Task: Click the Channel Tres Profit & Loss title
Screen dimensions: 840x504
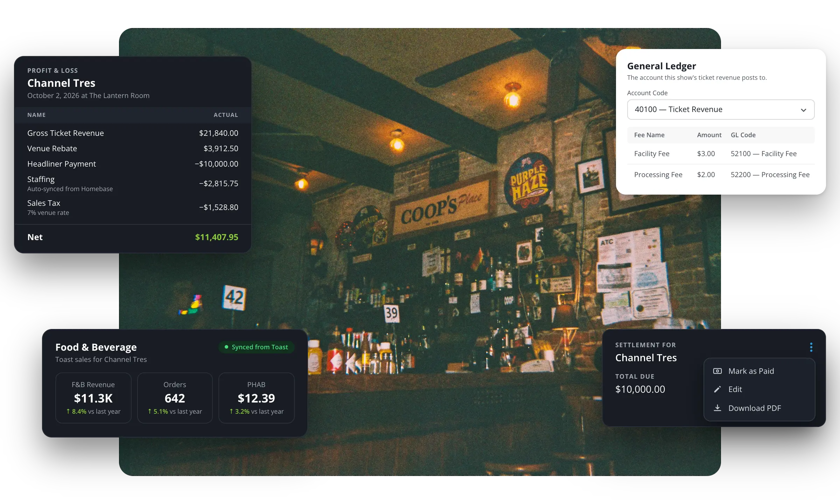Action: 61,83
